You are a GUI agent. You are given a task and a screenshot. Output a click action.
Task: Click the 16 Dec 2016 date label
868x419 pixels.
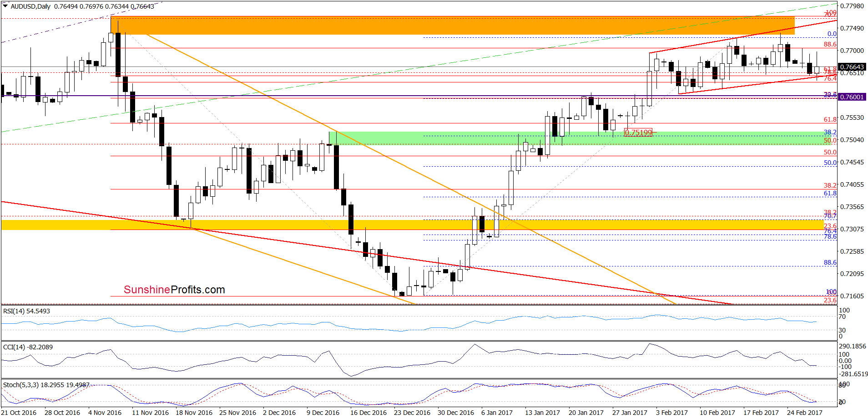pos(368,413)
